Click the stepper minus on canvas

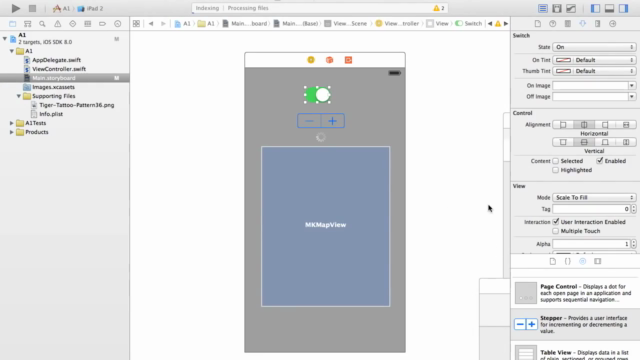point(309,121)
